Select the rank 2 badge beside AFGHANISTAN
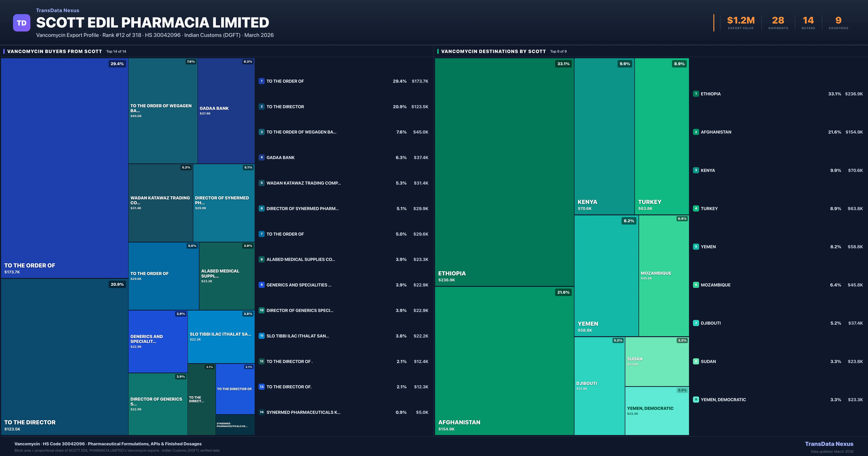 696,132
